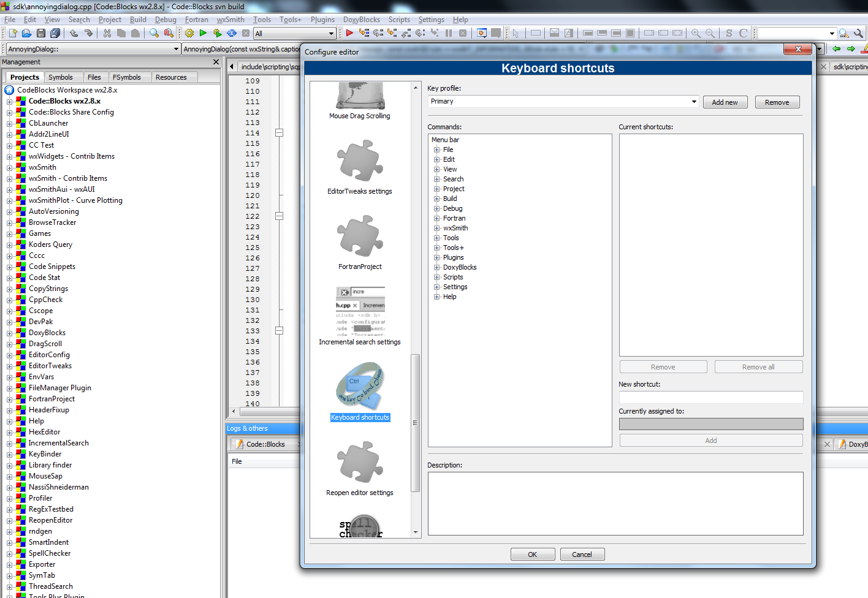
Task: Expand the Edit node in Commands tree
Action: pyautogui.click(x=437, y=159)
